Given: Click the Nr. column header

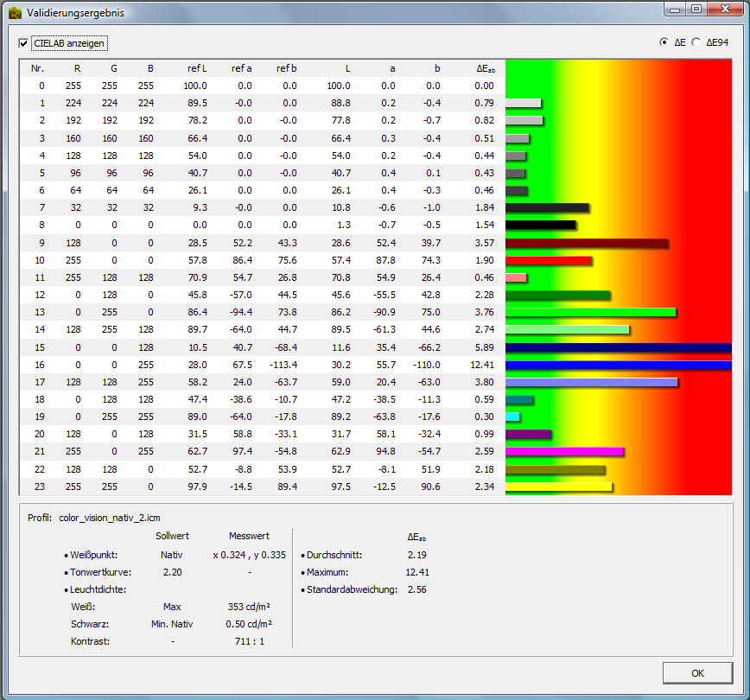Looking at the screenshot, I should pos(37,68).
